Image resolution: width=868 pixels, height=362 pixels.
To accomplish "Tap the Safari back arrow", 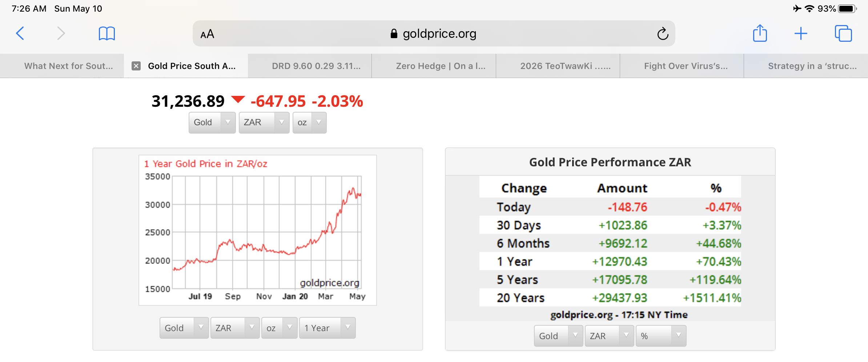I will pyautogui.click(x=20, y=33).
